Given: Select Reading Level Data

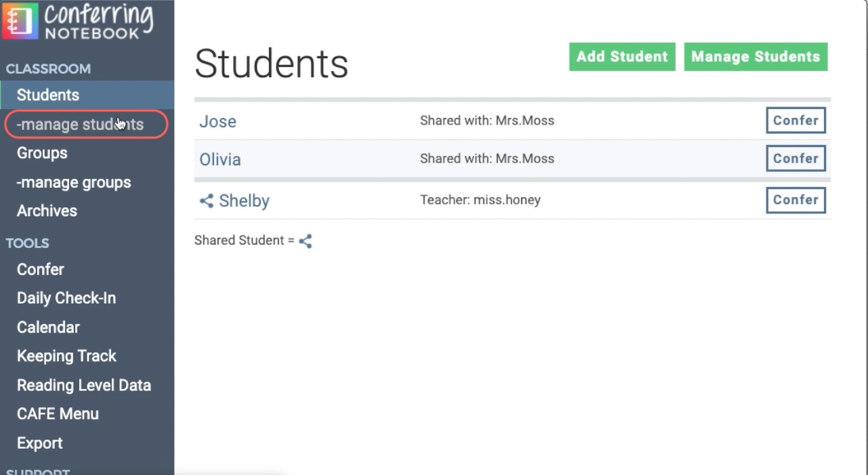Looking at the screenshot, I should coord(83,385).
